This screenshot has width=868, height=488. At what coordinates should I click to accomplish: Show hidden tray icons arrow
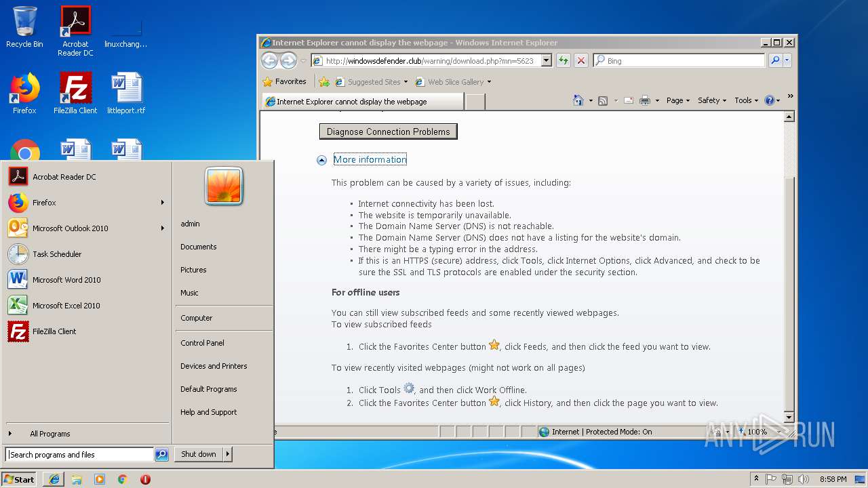point(757,479)
